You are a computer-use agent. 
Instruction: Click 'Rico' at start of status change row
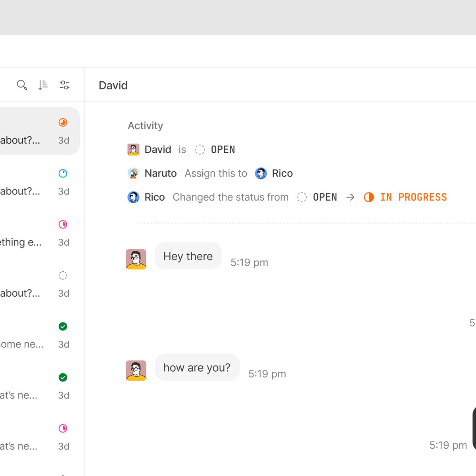click(155, 197)
